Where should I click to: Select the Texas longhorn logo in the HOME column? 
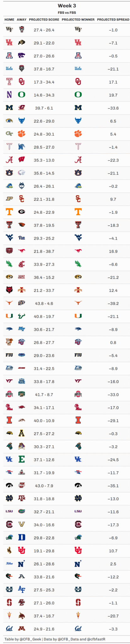(x=9, y=303)
